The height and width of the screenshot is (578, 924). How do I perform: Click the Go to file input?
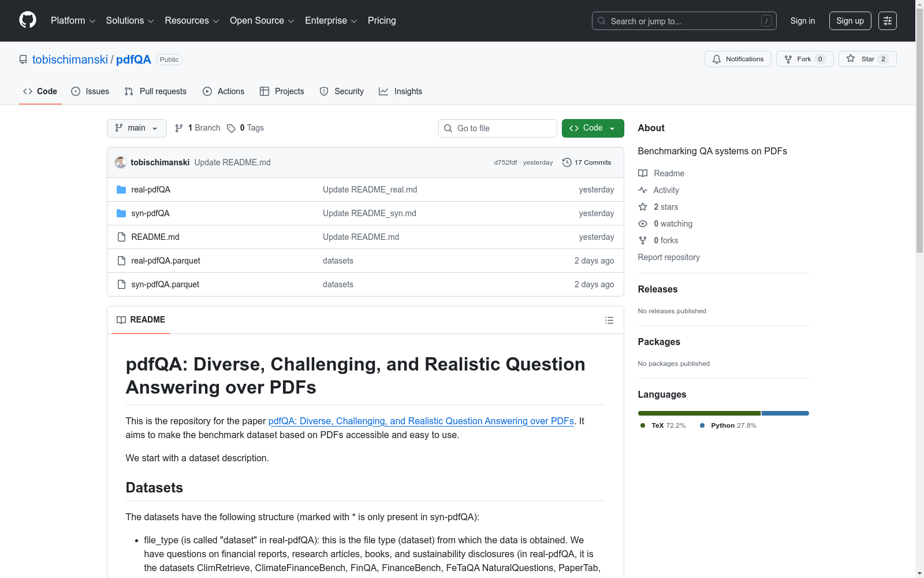pos(498,128)
